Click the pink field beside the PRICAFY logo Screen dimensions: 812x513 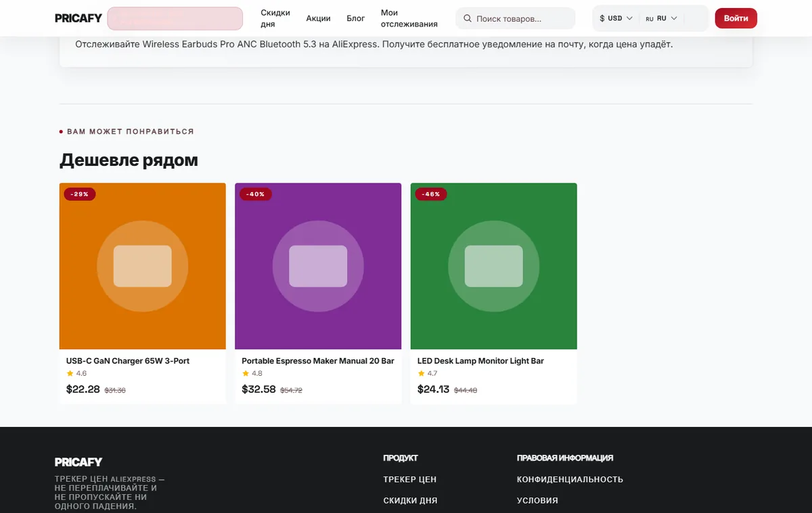(175, 18)
